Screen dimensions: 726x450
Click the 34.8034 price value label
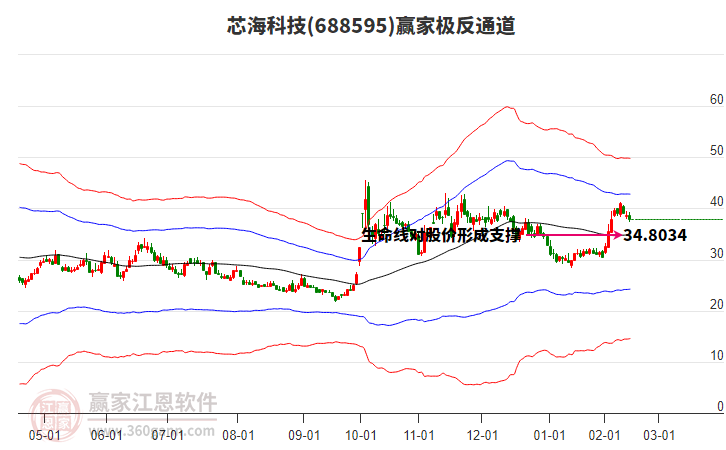click(x=655, y=235)
